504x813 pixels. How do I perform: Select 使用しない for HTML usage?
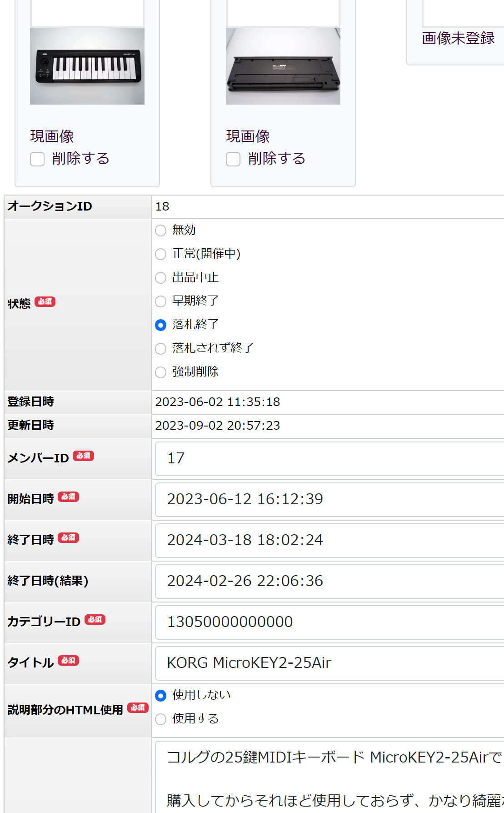161,696
